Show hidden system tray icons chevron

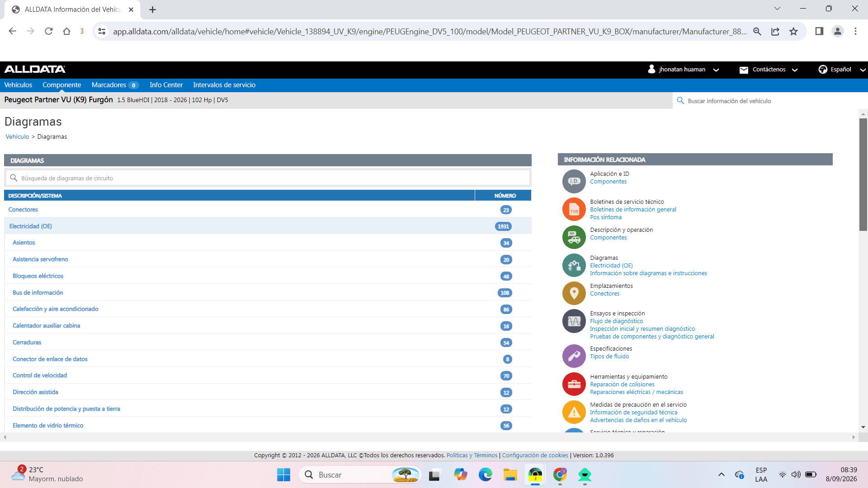coord(722,474)
